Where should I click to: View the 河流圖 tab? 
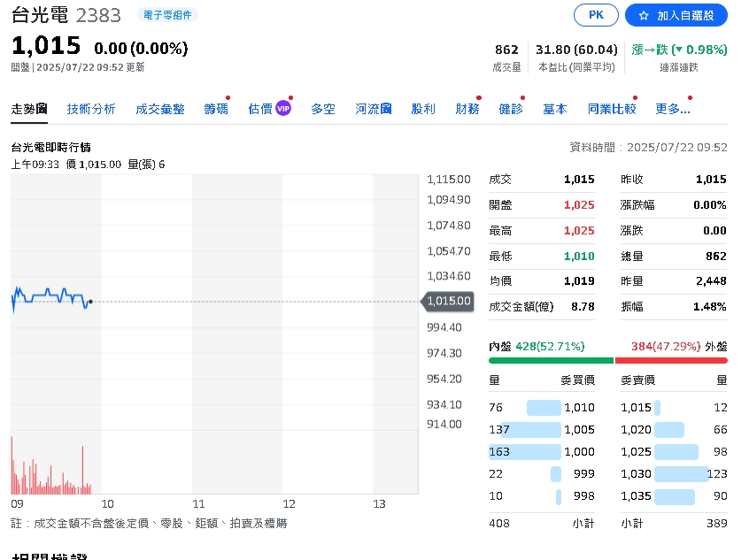[x=372, y=108]
